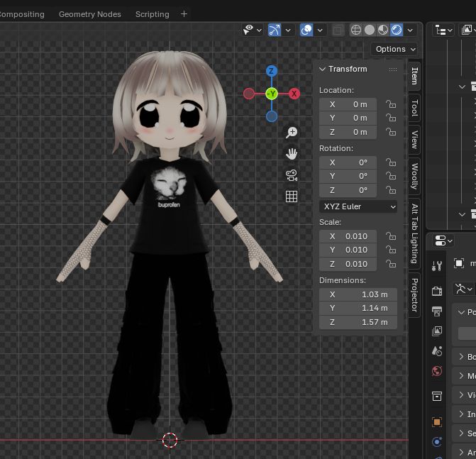Open the viewport shading options dropdown
The image size is (476, 459).
tap(410, 30)
